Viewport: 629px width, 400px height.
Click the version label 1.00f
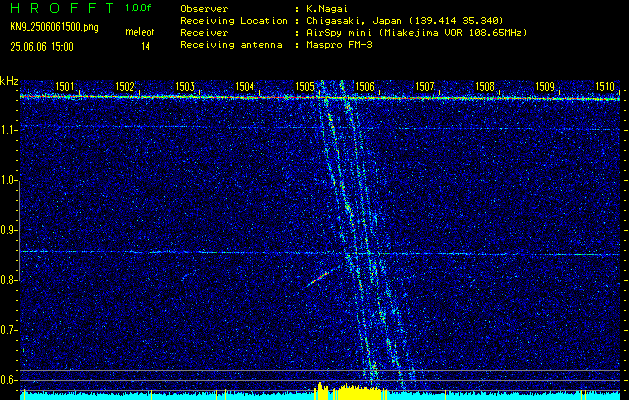(138, 8)
